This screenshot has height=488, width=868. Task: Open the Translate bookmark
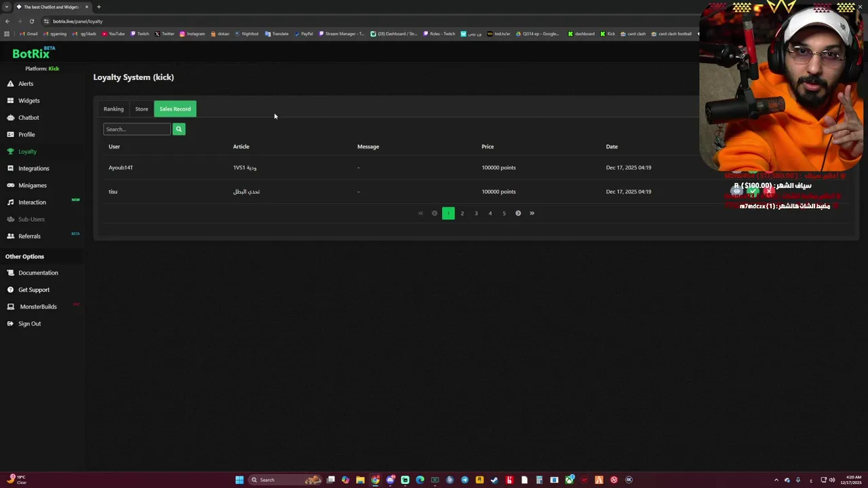click(x=277, y=34)
